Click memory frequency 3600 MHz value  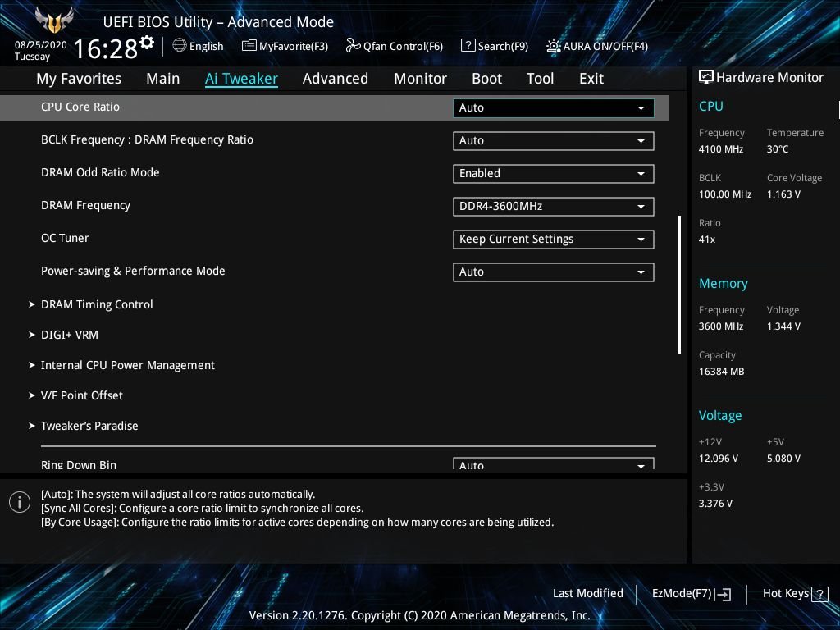[720, 326]
